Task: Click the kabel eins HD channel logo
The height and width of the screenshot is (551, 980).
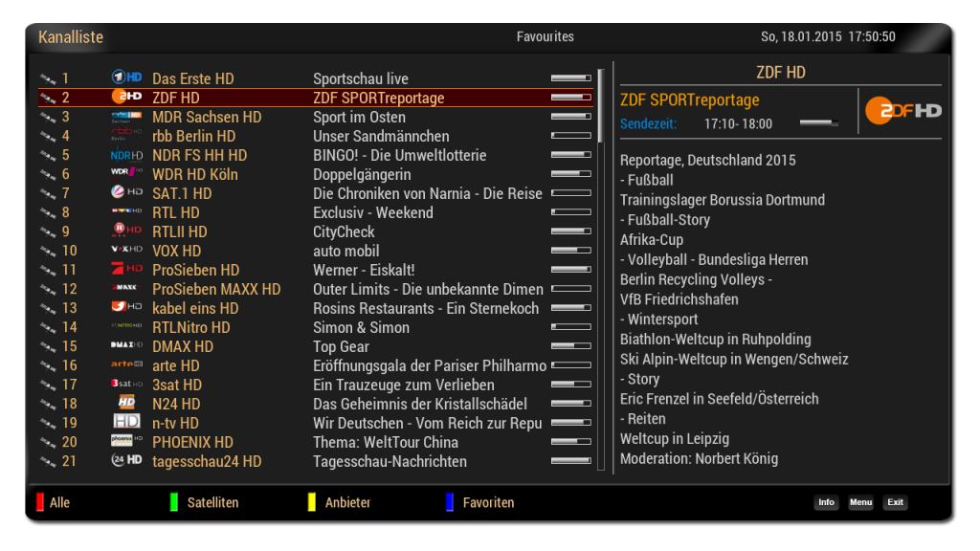Action: (126, 307)
